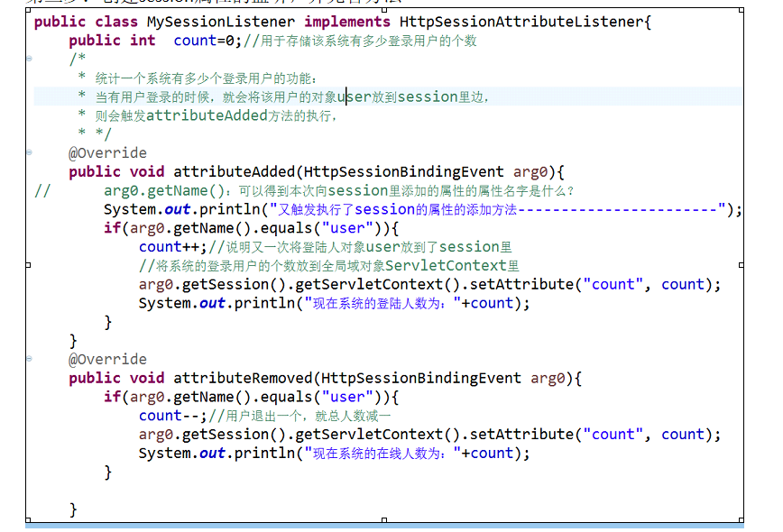Click the attributeAdded method name in its declaration
The image size is (783, 532).
(235, 171)
